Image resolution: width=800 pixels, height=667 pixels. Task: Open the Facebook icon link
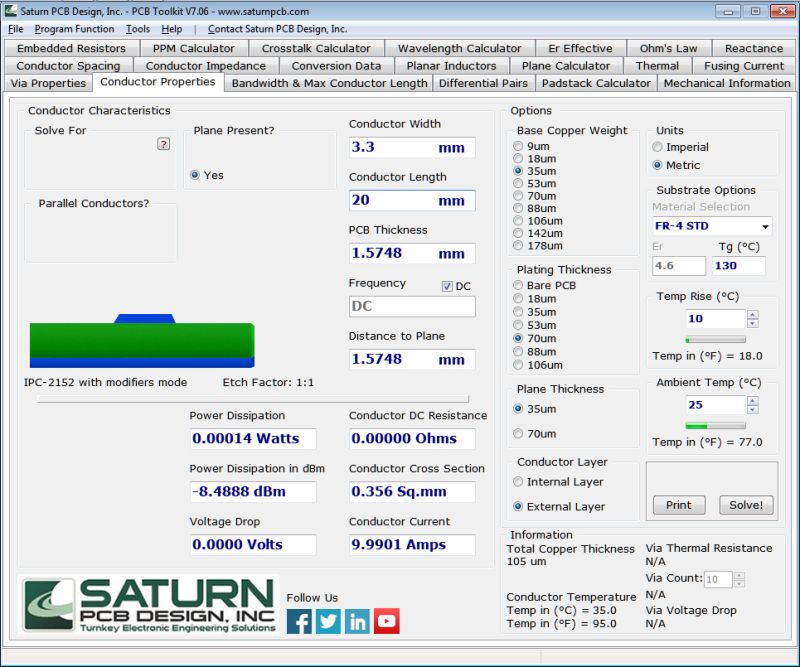tap(299, 621)
